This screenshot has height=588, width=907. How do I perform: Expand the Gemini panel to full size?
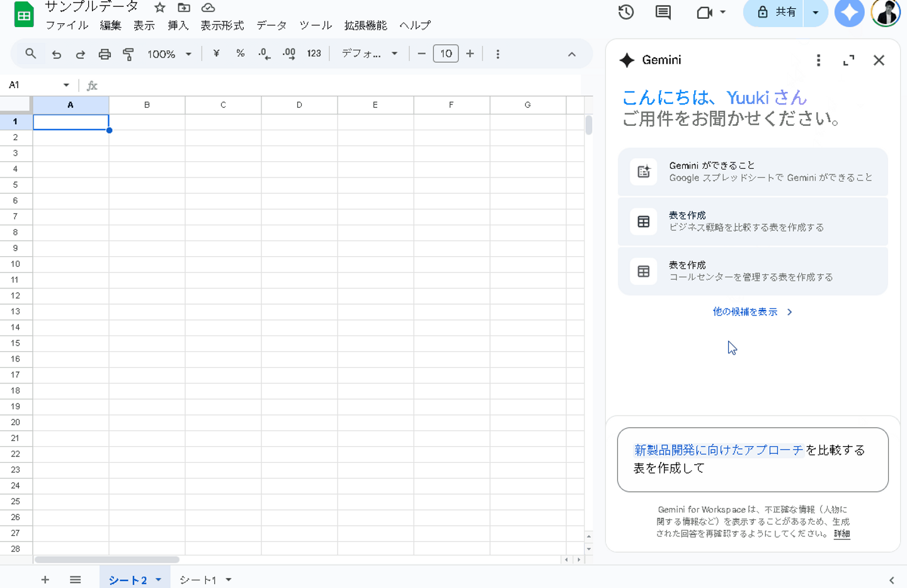click(848, 60)
